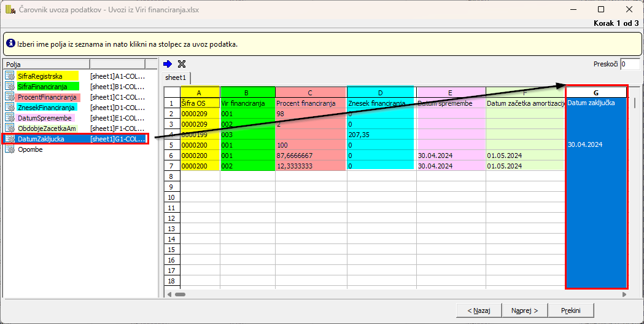
Task: Click row header 18
Action: 172,281
